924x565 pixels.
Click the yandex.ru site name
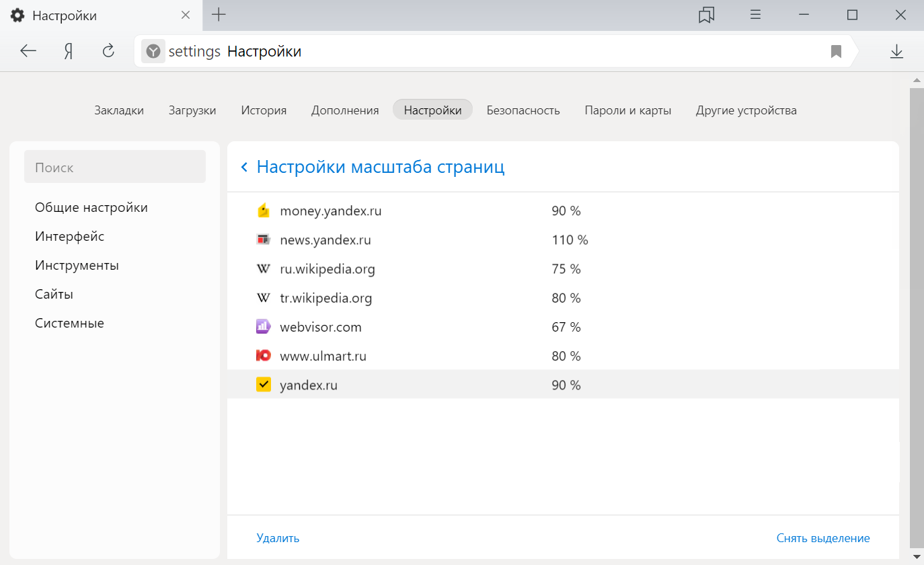coord(309,385)
